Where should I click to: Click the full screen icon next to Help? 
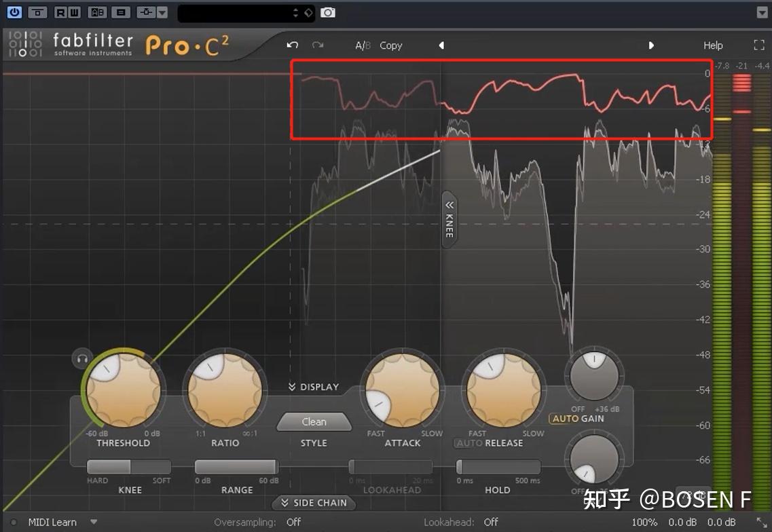point(758,45)
